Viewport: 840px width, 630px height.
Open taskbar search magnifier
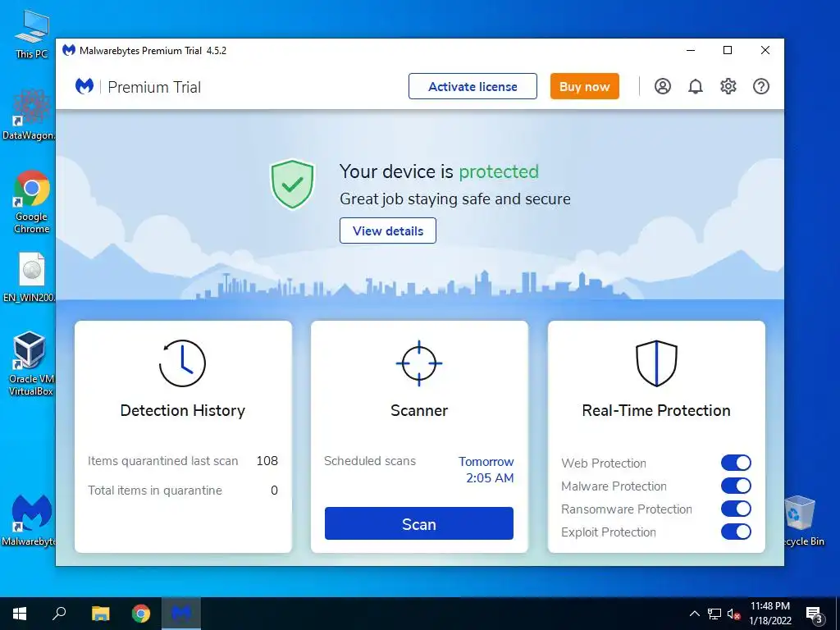pyautogui.click(x=59, y=614)
